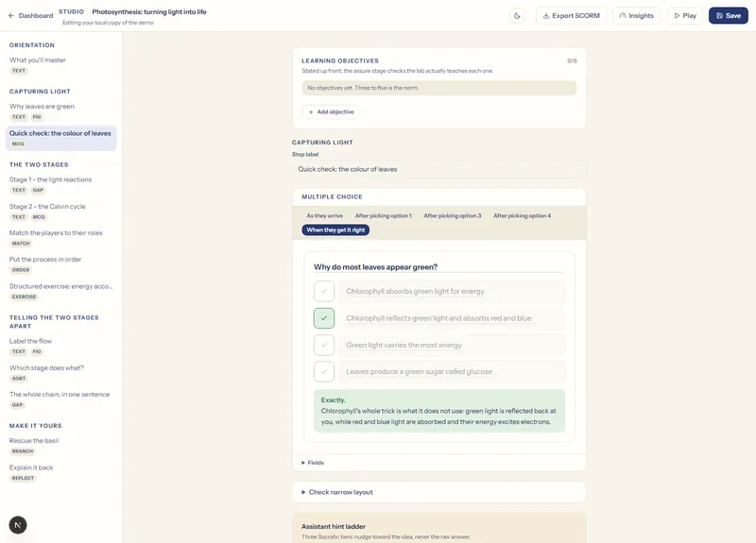This screenshot has width=756, height=543.
Task: Check 'Green light carries the most energy' checkbox
Action: (x=324, y=345)
